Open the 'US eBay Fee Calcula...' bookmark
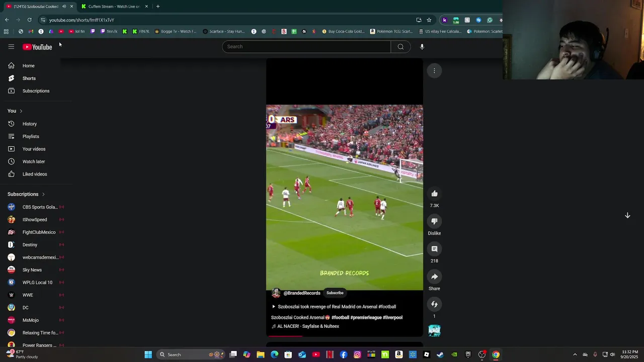The width and height of the screenshot is (644, 362). point(440,31)
